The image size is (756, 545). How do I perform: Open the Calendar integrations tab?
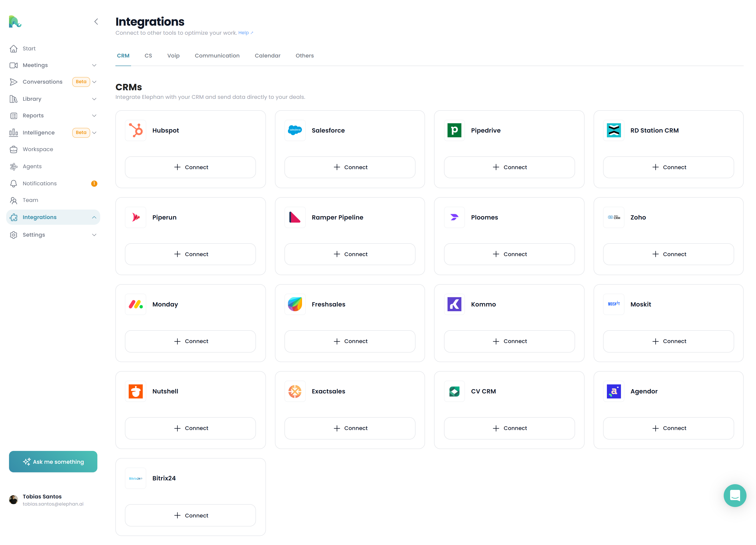267,56
